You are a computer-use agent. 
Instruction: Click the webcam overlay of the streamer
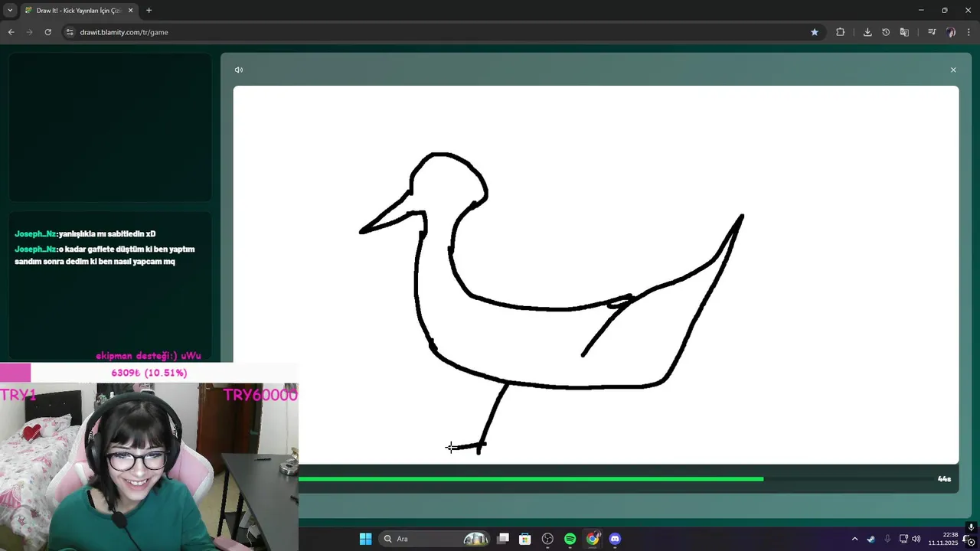(149, 467)
